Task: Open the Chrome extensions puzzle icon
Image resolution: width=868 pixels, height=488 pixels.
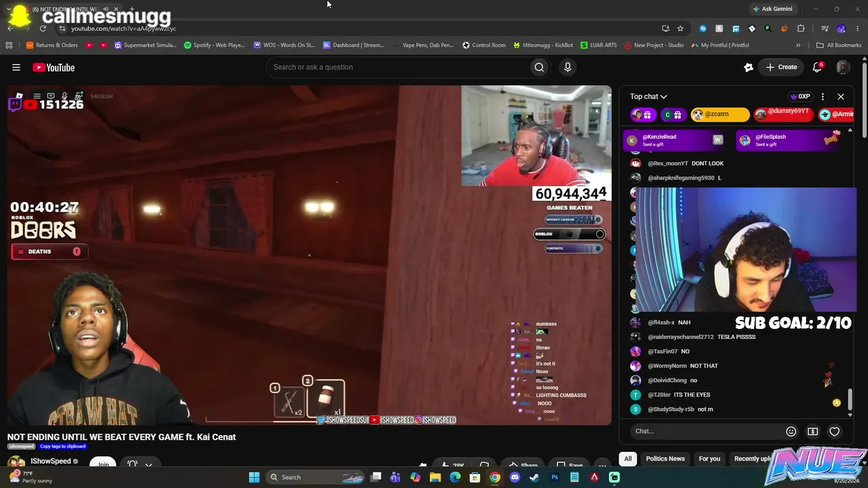Action: [x=801, y=28]
